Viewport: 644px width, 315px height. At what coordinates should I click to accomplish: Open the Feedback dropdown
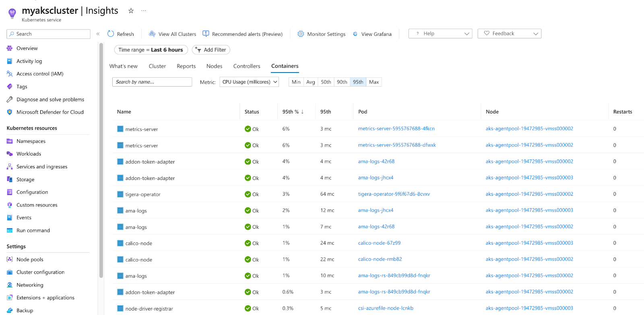[x=510, y=34]
